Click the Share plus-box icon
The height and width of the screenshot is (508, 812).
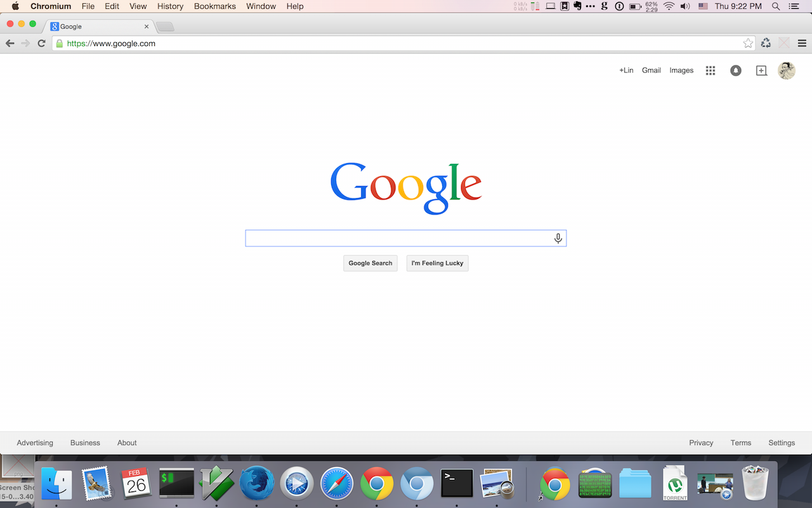[761, 70]
